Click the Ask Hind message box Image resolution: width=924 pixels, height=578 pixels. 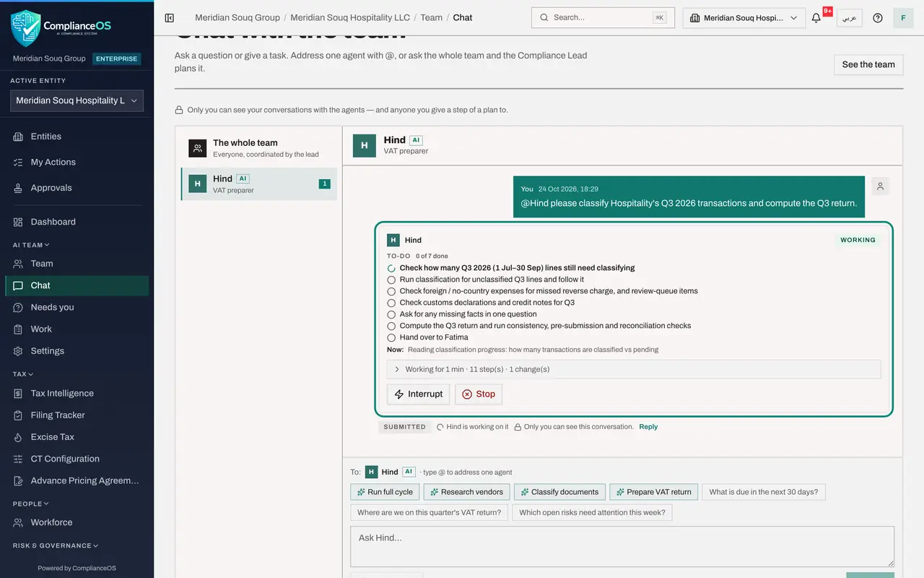coord(622,546)
